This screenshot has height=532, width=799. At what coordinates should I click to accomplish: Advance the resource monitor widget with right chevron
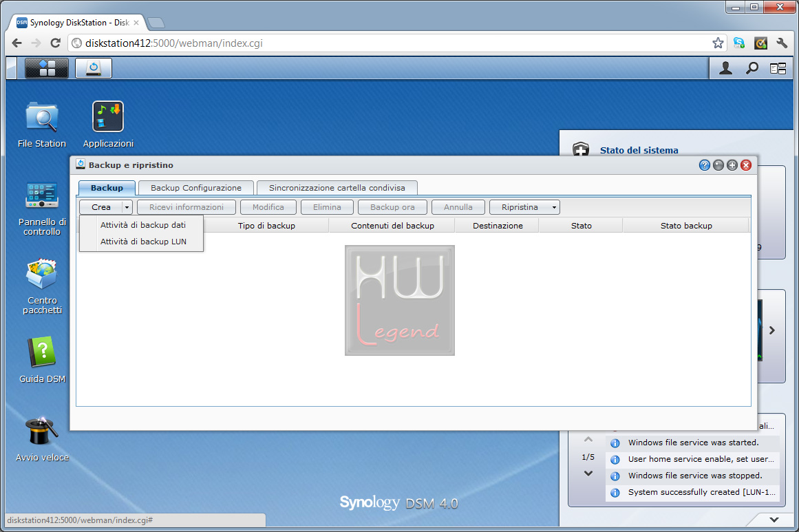coord(772,330)
